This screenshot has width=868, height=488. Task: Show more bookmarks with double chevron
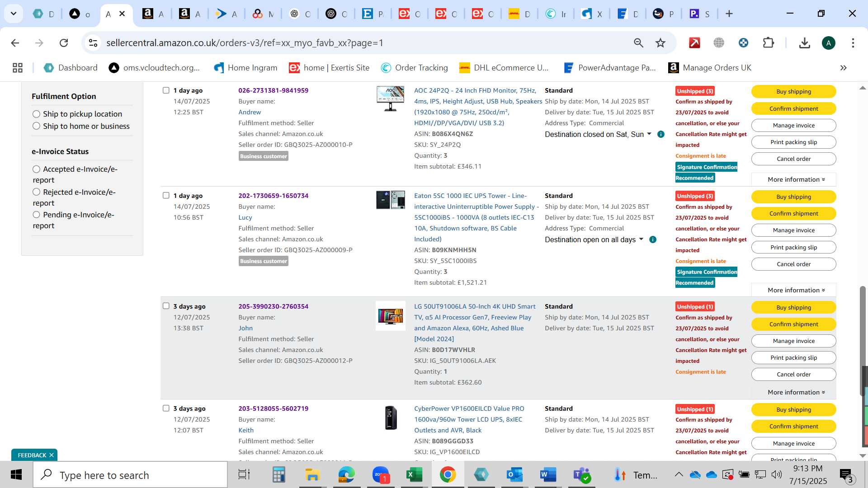(843, 68)
